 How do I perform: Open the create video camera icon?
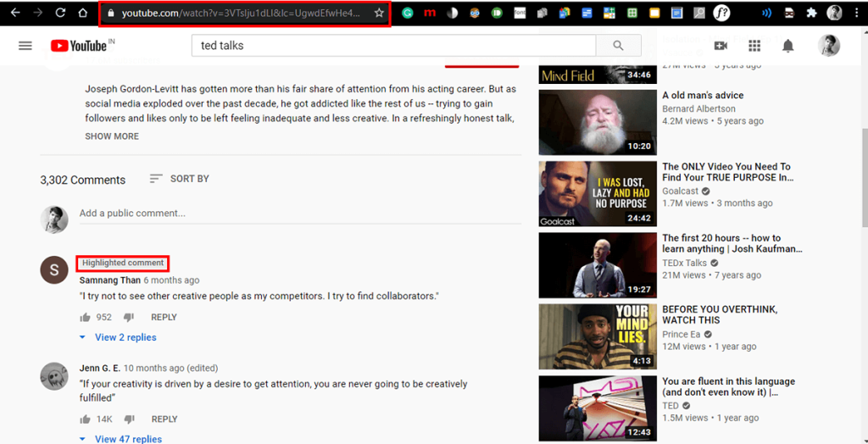pyautogui.click(x=721, y=46)
